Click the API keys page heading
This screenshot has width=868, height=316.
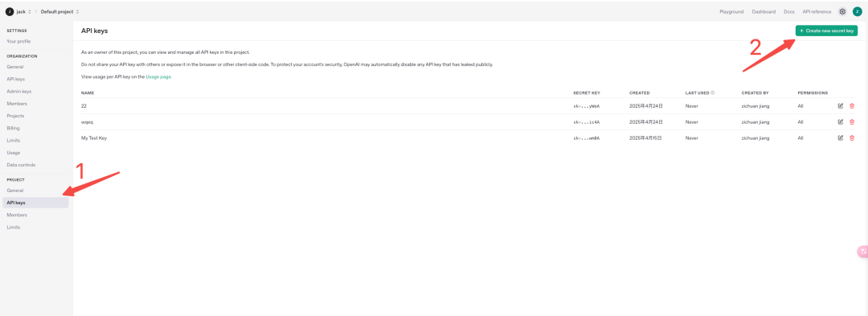coord(94,31)
